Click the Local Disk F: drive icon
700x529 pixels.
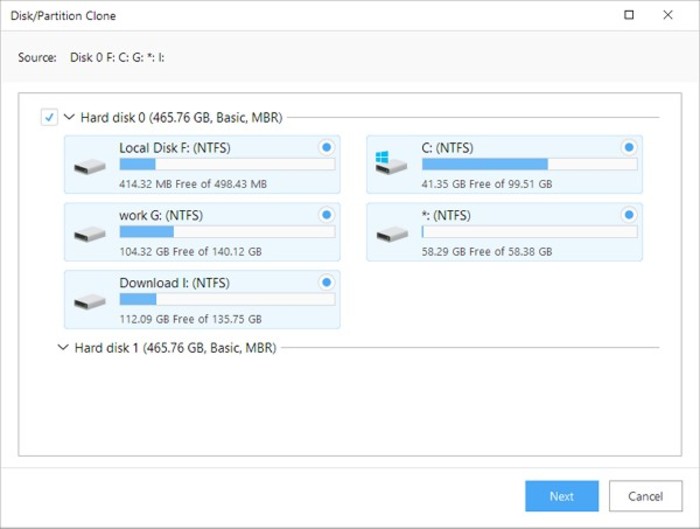click(90, 166)
